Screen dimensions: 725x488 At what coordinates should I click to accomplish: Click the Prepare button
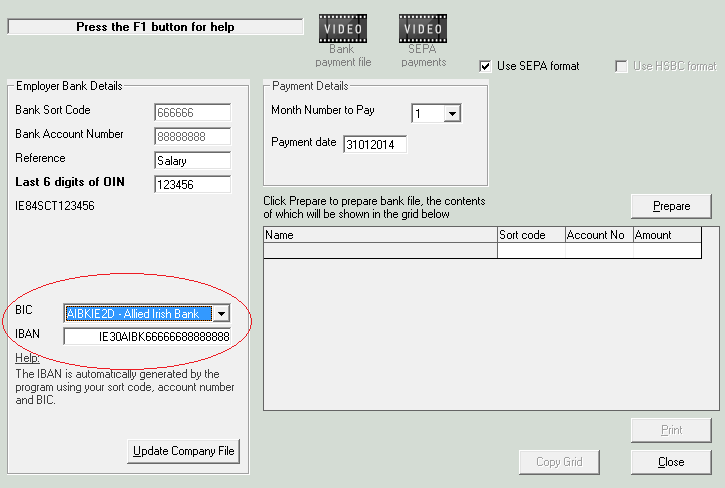671,206
